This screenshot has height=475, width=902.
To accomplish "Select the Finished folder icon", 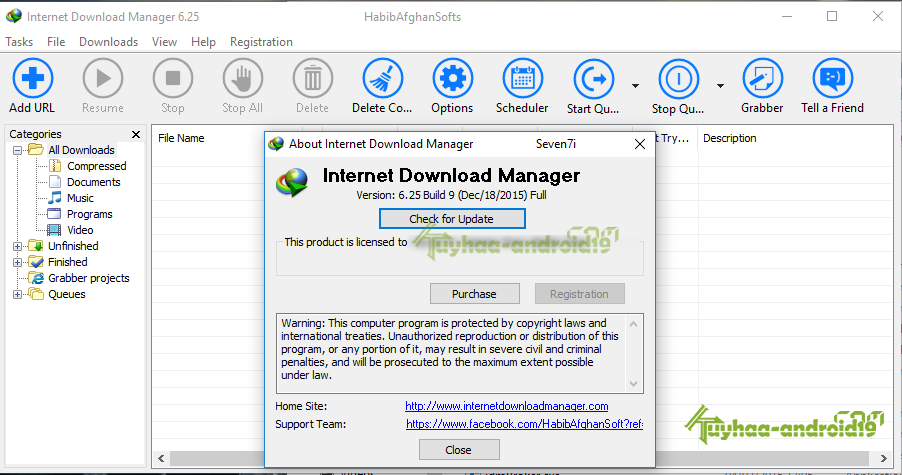I will [36, 262].
